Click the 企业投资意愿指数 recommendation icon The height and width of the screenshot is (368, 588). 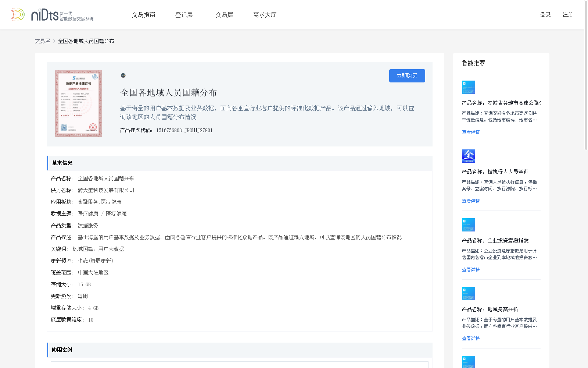[469, 225]
